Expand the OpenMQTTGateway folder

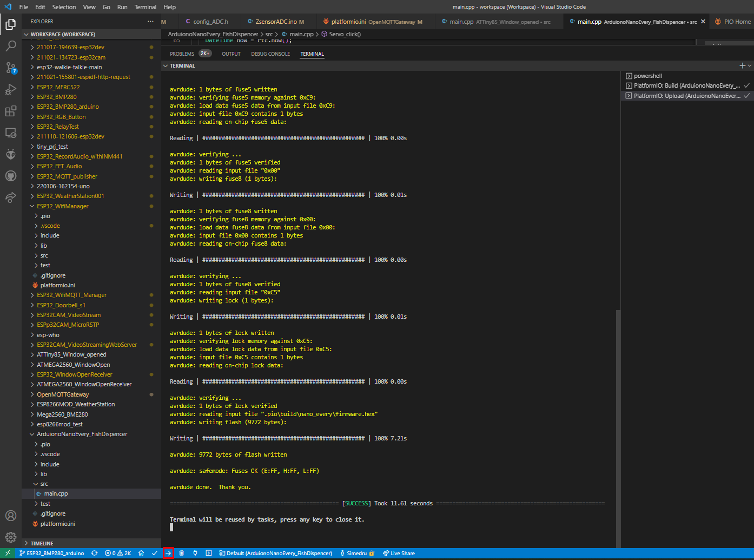pyautogui.click(x=91, y=394)
